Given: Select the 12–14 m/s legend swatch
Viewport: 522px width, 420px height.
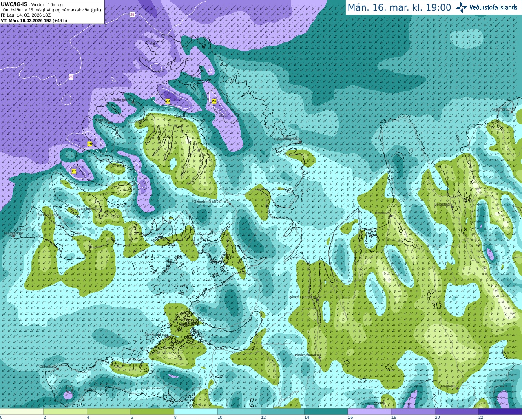Looking at the screenshot, I should click(283, 411).
